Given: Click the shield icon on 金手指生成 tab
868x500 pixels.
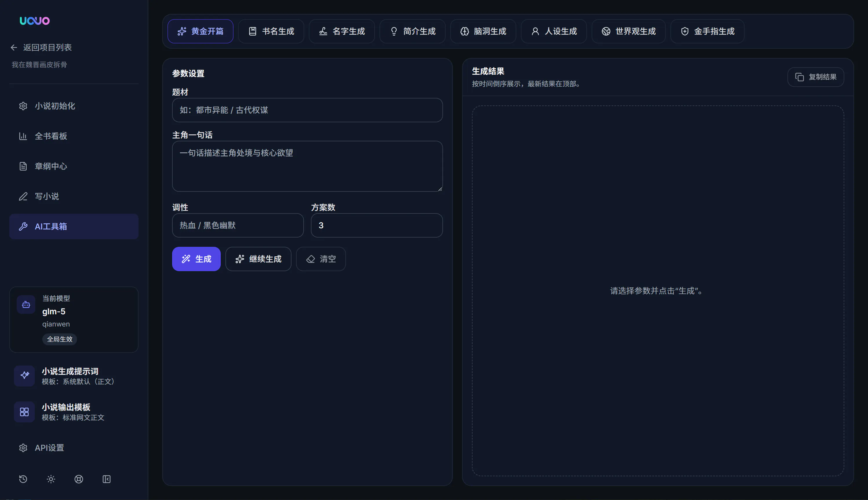Looking at the screenshot, I should (685, 31).
